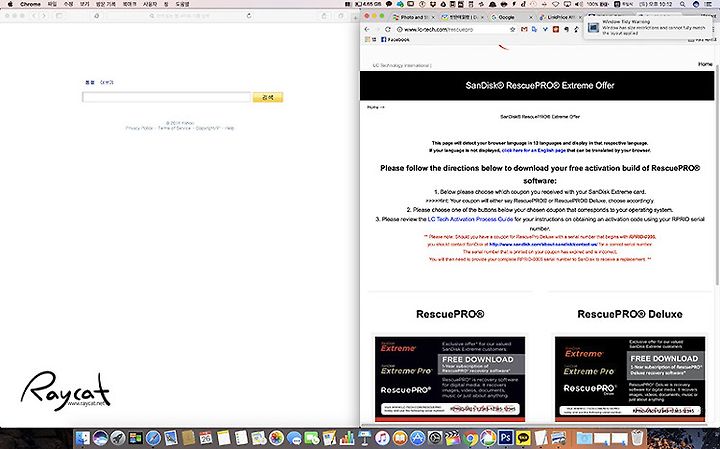The height and width of the screenshot is (449, 720).
Task: Open Reminders app in the Dock
Action: pos(241,438)
